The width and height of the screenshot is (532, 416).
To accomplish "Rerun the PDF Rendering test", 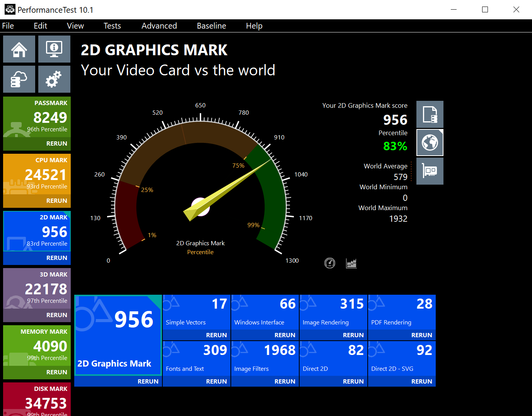I will pos(421,335).
